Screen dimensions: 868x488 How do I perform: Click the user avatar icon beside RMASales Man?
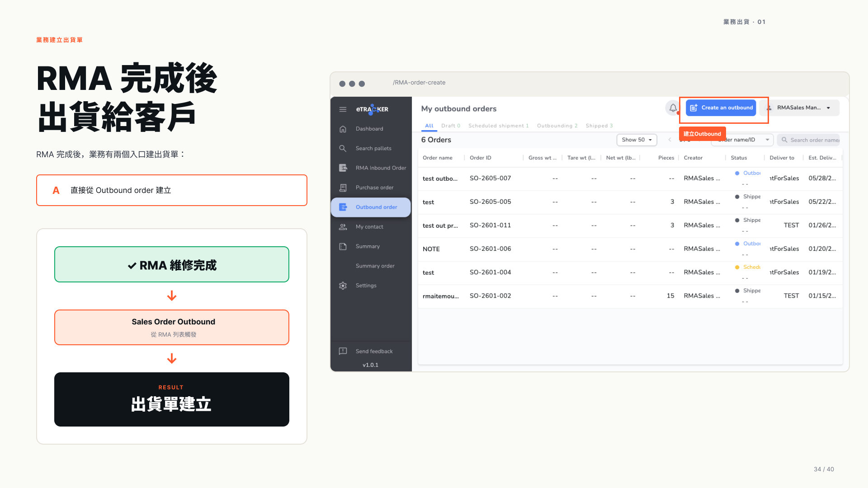click(769, 108)
